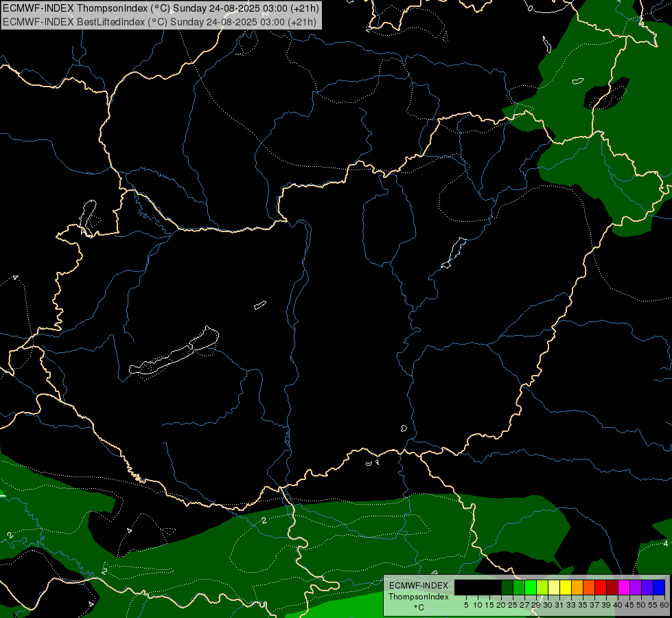Viewport: 672px width, 618px height.
Task: Click the yellow-green 29–30 legend swatch
Action: (542, 587)
